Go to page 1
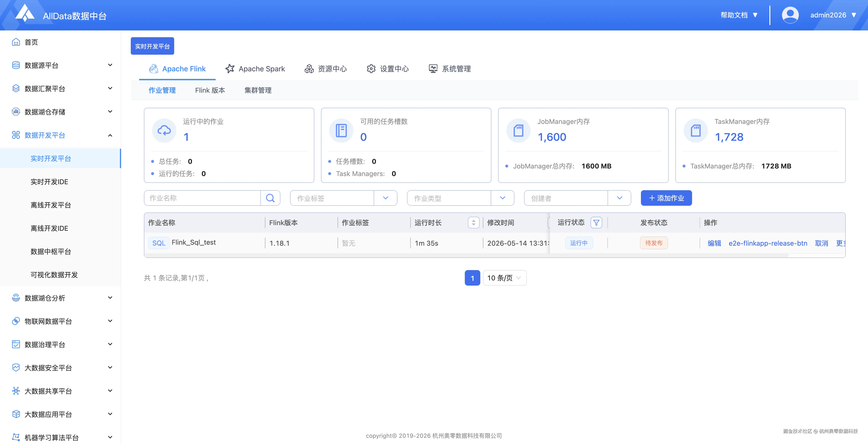This screenshot has width=868, height=444. pyautogui.click(x=472, y=278)
